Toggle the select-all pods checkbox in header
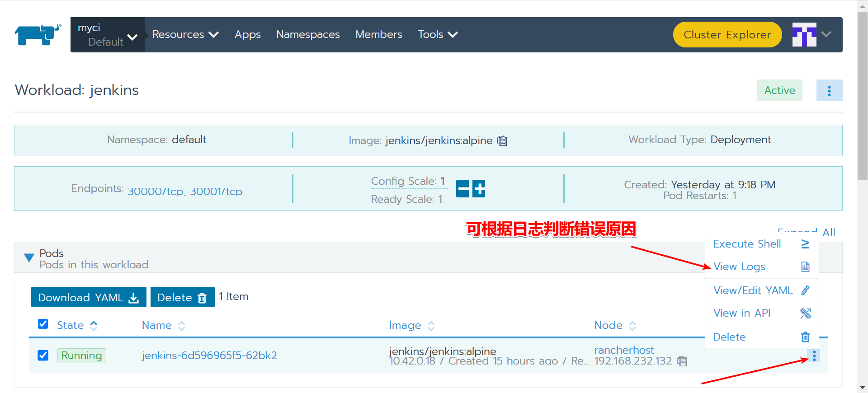868x393 pixels. click(x=43, y=324)
